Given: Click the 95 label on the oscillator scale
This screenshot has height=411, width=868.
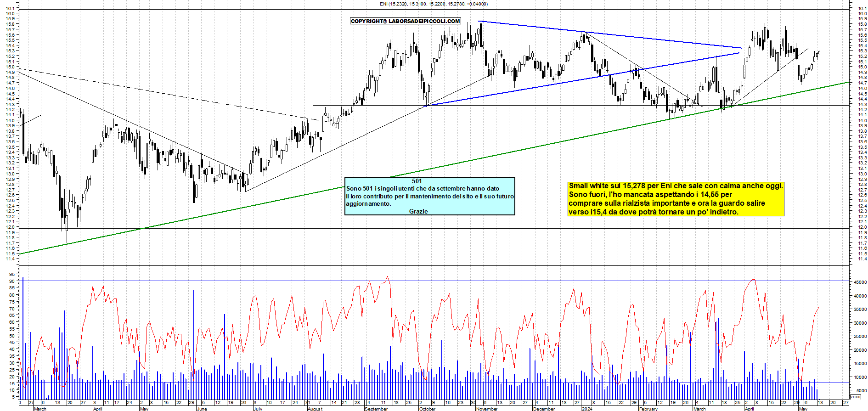Looking at the screenshot, I should pyautogui.click(x=12, y=275).
